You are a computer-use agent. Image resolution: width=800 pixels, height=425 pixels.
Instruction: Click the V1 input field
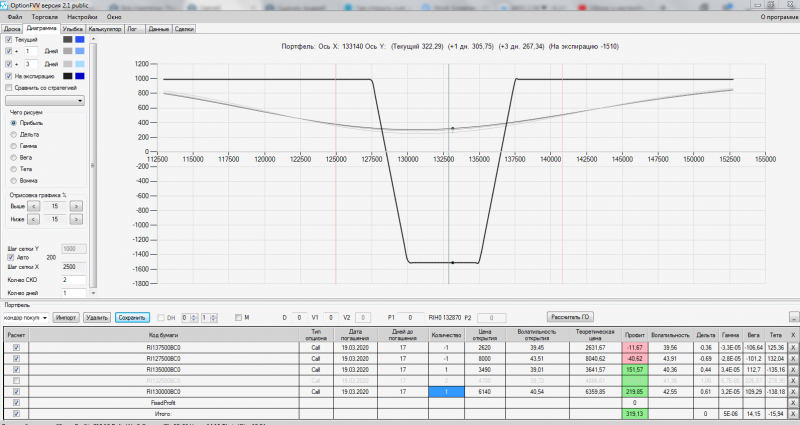pos(331,317)
